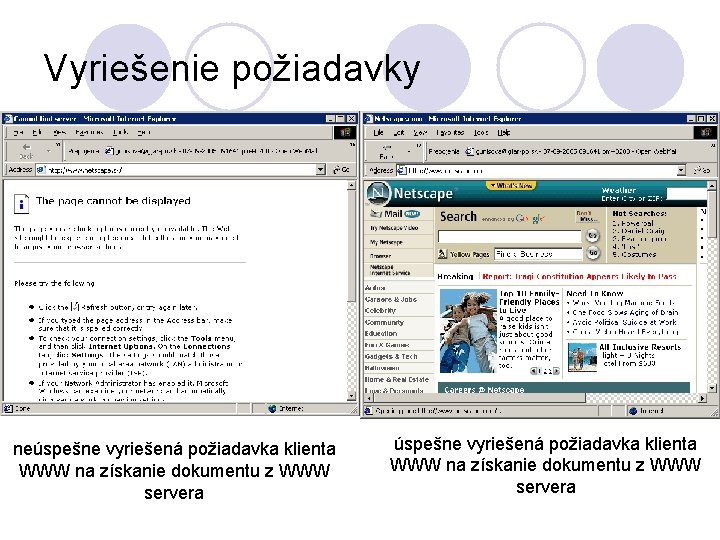Click inline Refresh button icon in error text
Viewport: 720px width, 540px height.
point(75,307)
